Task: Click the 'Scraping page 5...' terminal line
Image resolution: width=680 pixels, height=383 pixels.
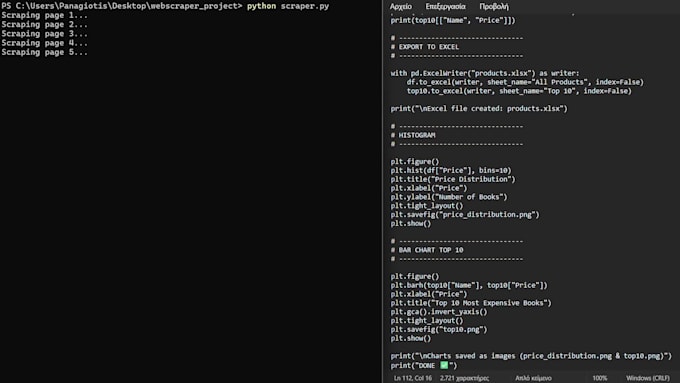Action: click(x=44, y=52)
